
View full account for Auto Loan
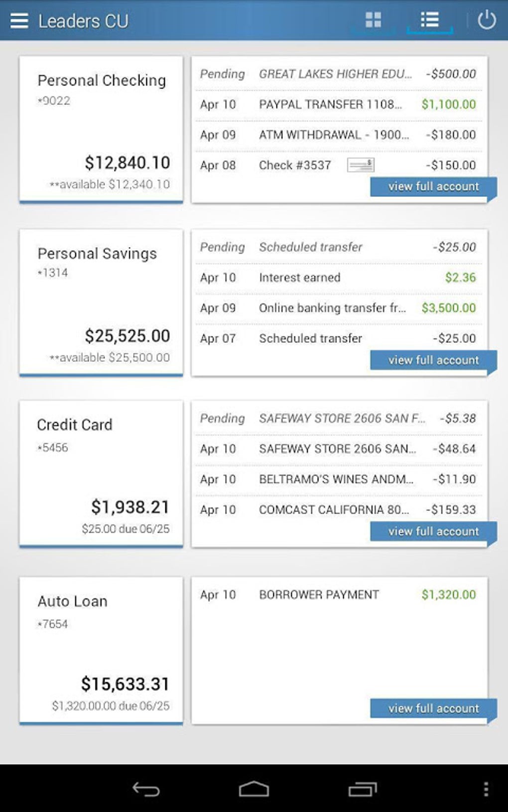pyautogui.click(x=433, y=708)
